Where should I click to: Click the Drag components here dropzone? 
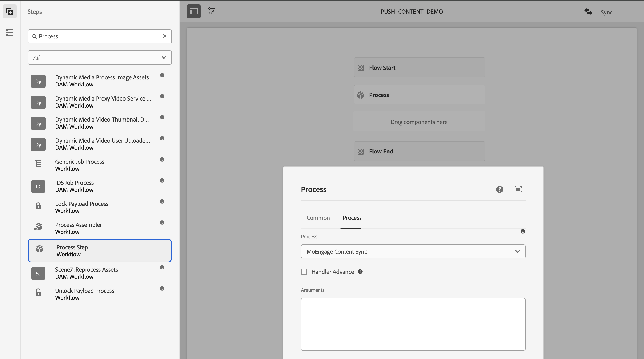coord(419,122)
